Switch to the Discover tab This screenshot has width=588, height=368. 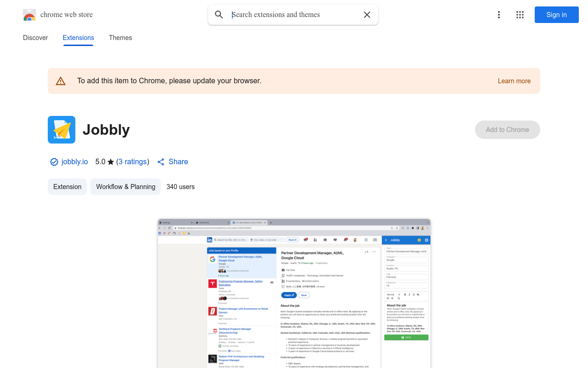coord(35,38)
